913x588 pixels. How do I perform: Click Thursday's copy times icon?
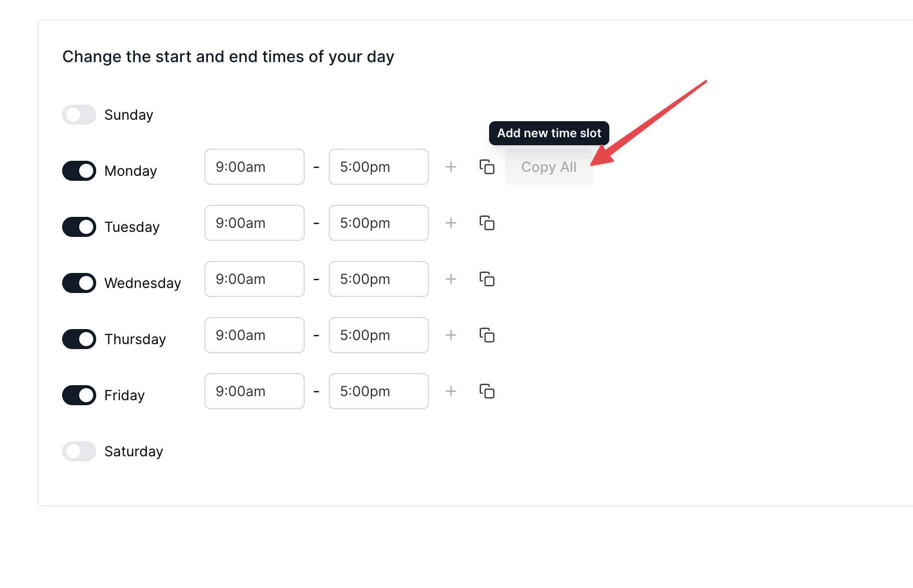click(x=487, y=336)
